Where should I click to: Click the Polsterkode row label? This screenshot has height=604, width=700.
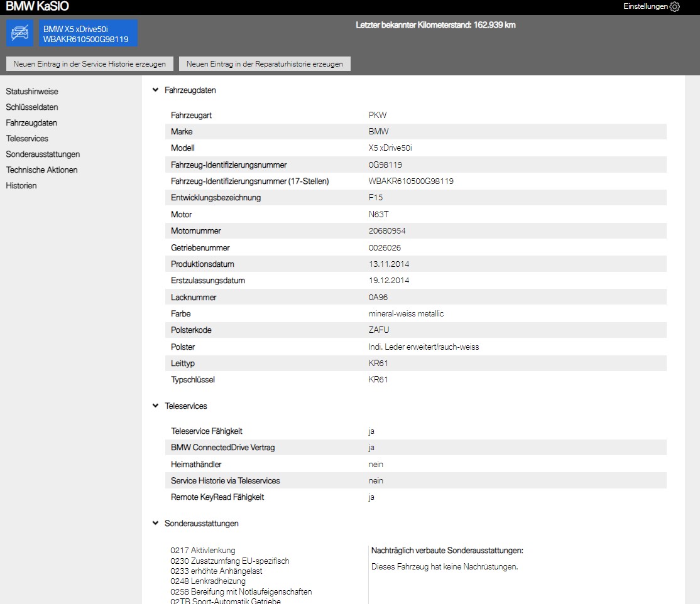tap(191, 330)
